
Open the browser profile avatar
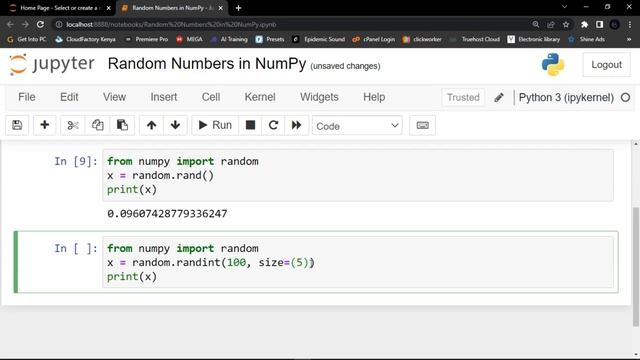click(614, 24)
